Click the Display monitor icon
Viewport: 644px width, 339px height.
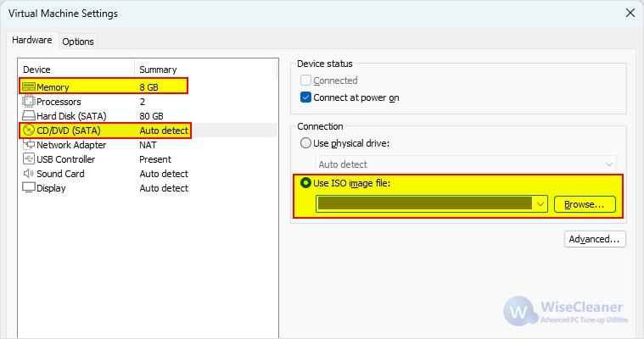[x=28, y=187]
